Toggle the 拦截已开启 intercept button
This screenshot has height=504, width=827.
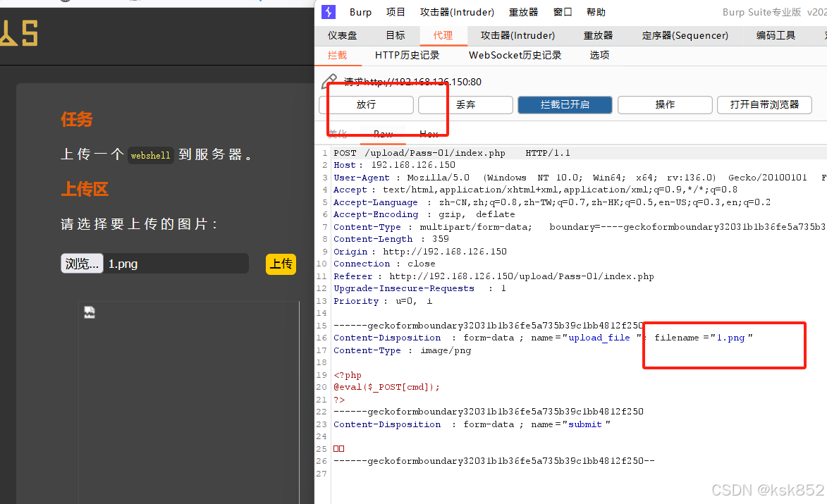click(565, 105)
